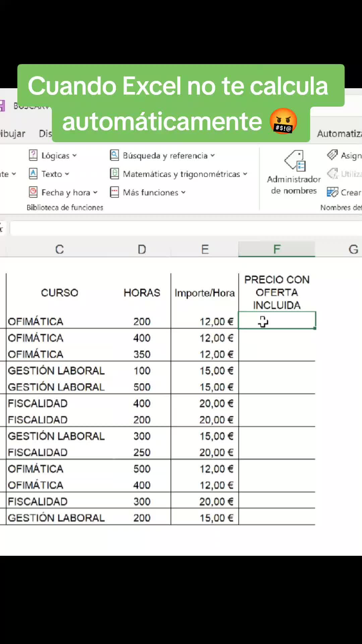The height and width of the screenshot is (644, 362).
Task: Open the Más funciones icon
Action: pyautogui.click(x=115, y=192)
